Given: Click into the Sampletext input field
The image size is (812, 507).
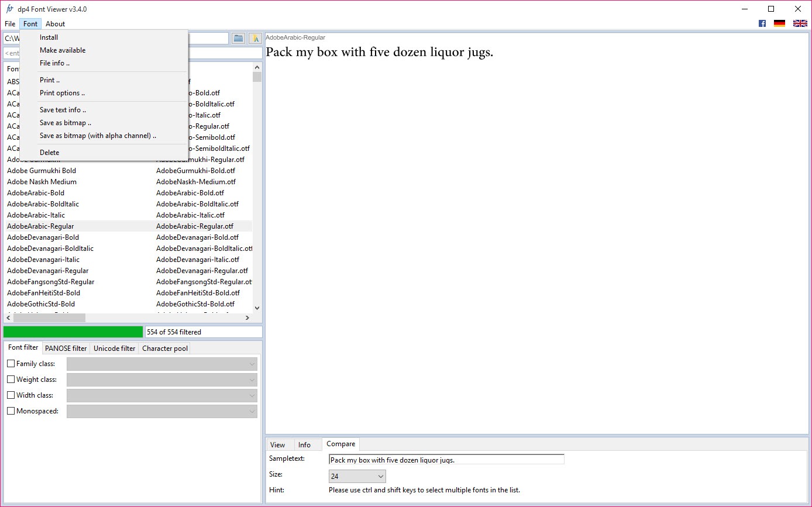Looking at the screenshot, I should pyautogui.click(x=446, y=460).
